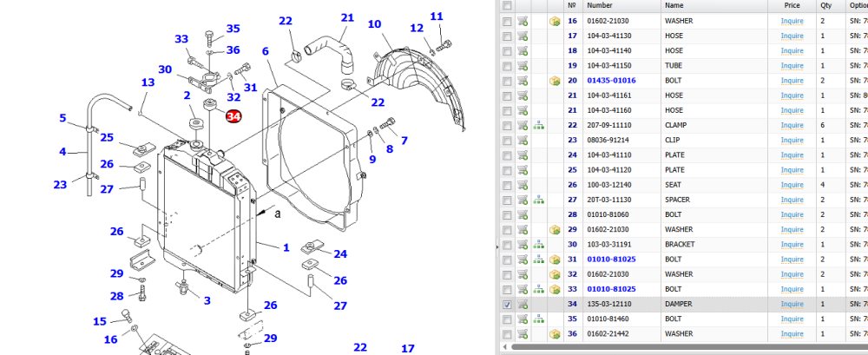
Task: Select callout 24 plate in the diagram
Action: 340,254
